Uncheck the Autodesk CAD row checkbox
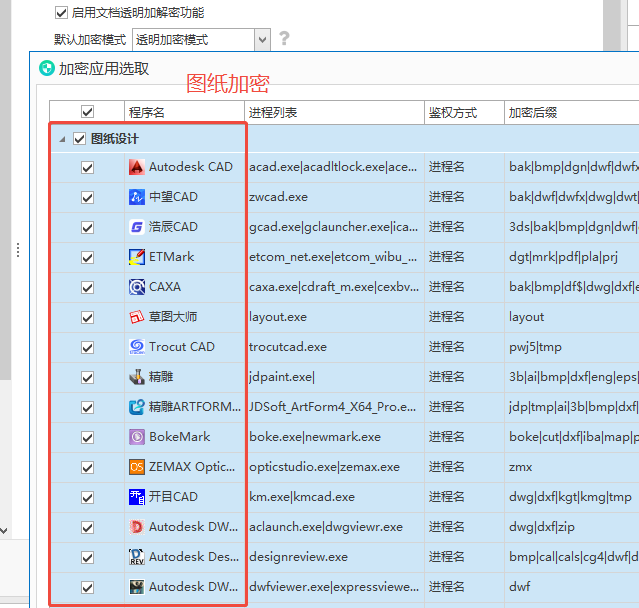639x608 pixels. point(87,167)
